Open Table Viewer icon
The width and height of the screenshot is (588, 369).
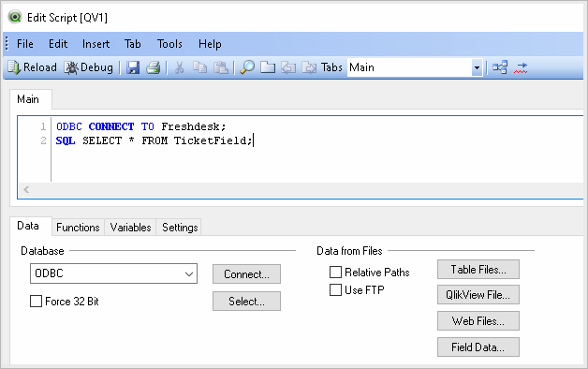pyautogui.click(x=500, y=67)
